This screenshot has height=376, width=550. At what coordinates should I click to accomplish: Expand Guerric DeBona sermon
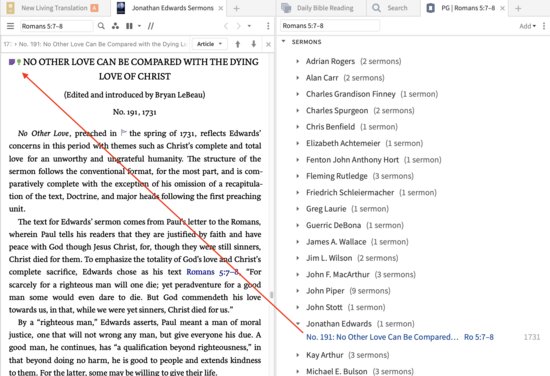point(297,225)
